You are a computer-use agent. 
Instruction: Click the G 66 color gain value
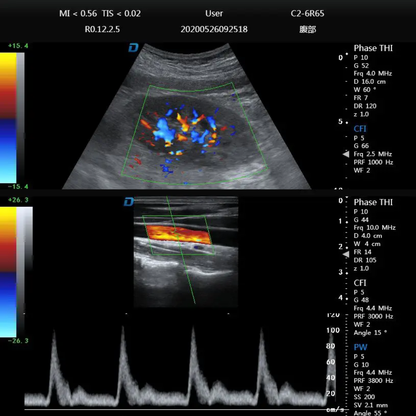coord(361,146)
